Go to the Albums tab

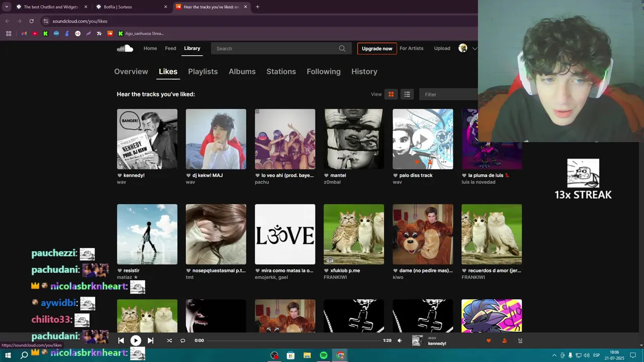[242, 71]
